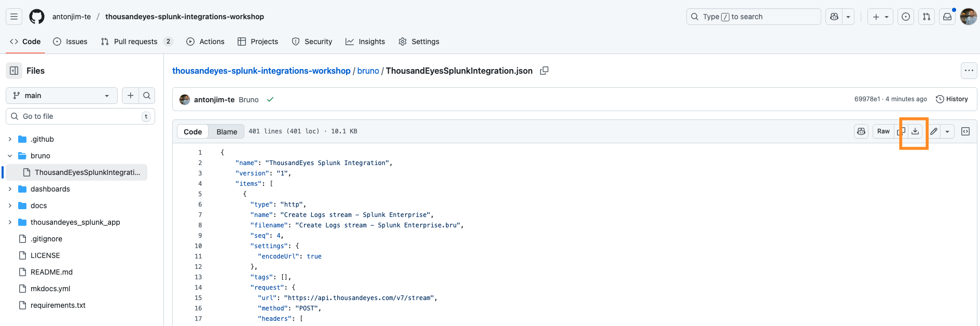Image resolution: width=980 pixels, height=326 pixels.
Task: Search files with magnifier icon
Action: (147, 96)
